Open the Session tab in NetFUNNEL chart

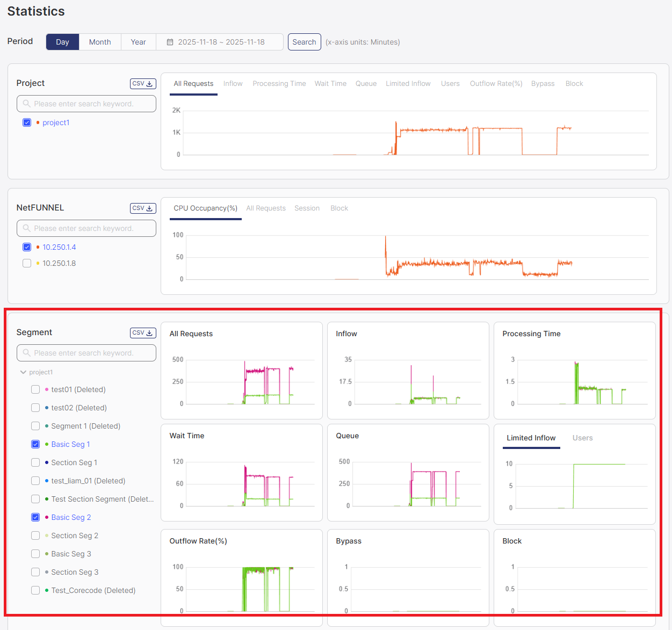pyautogui.click(x=307, y=208)
